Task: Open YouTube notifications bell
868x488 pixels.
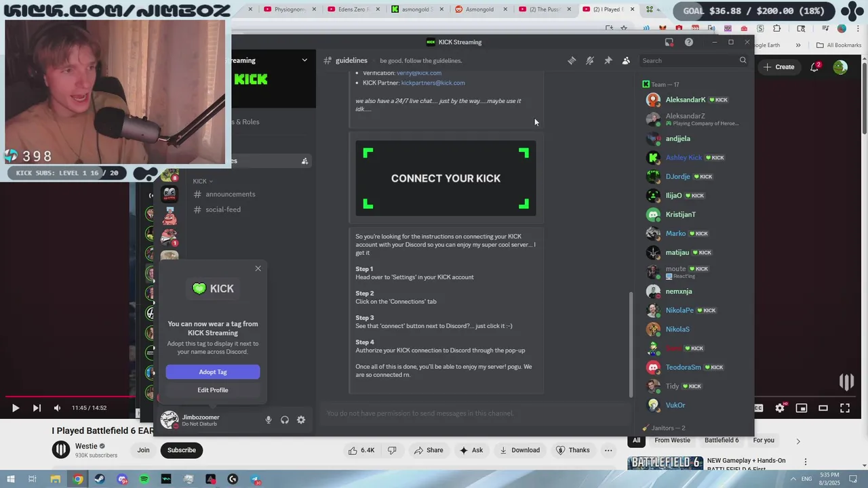Action: pos(815,67)
